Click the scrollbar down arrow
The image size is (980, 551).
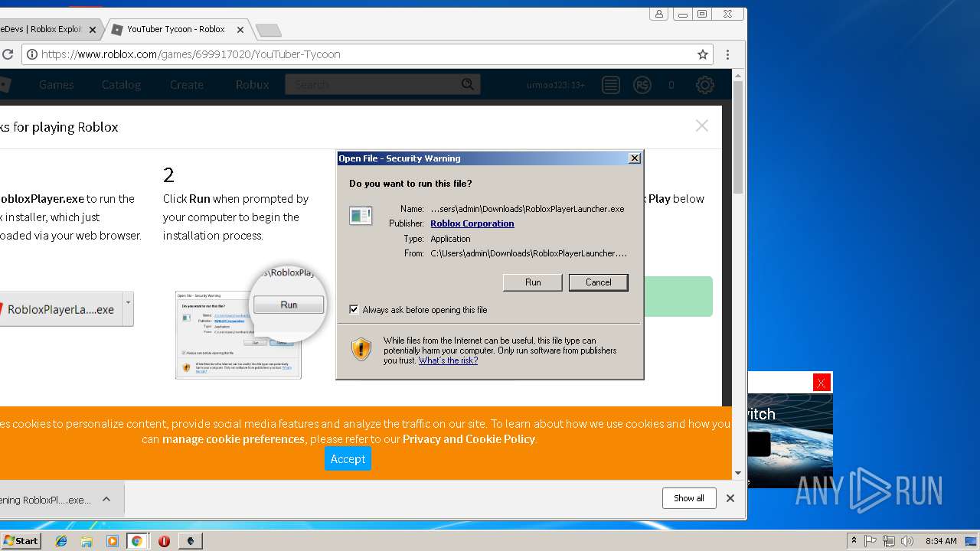tap(738, 473)
